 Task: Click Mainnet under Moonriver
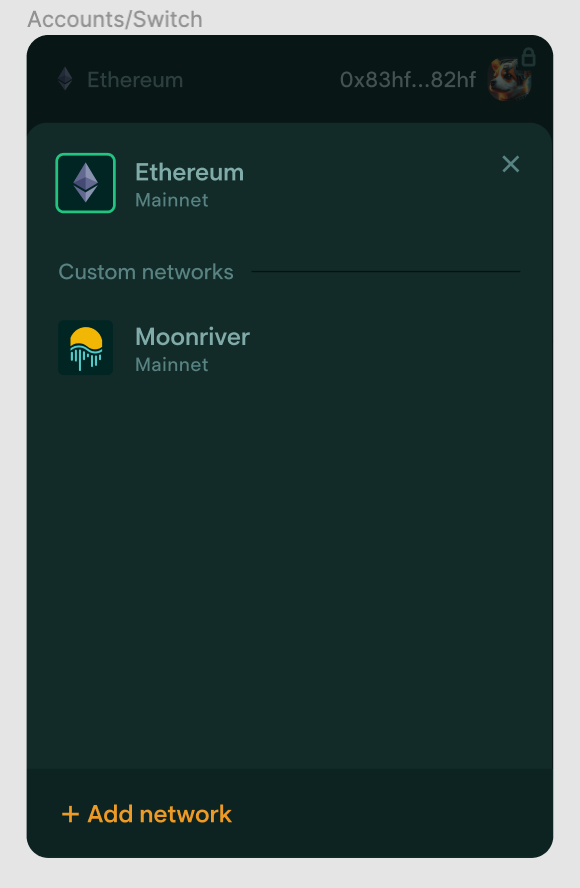click(170, 364)
